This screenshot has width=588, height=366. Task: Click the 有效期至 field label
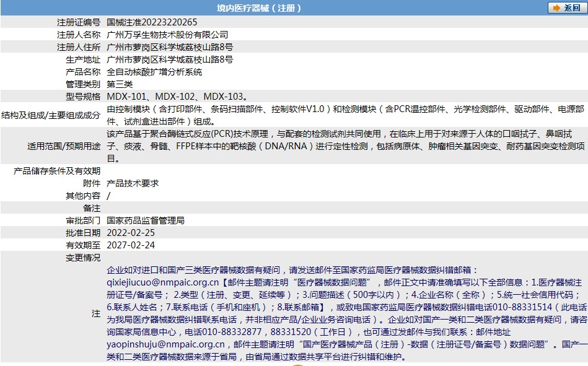(x=83, y=245)
